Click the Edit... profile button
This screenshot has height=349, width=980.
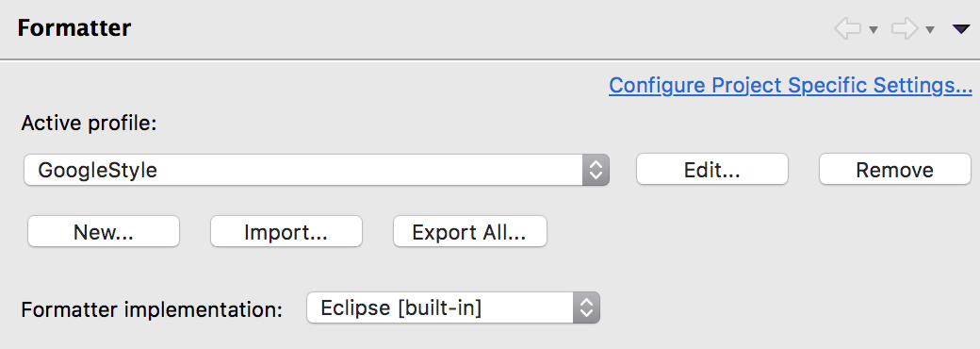pos(711,170)
